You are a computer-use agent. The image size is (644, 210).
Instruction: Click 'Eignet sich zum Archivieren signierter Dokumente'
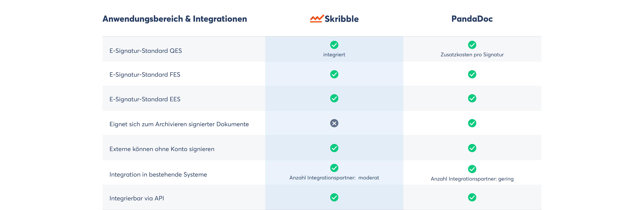pos(179,124)
